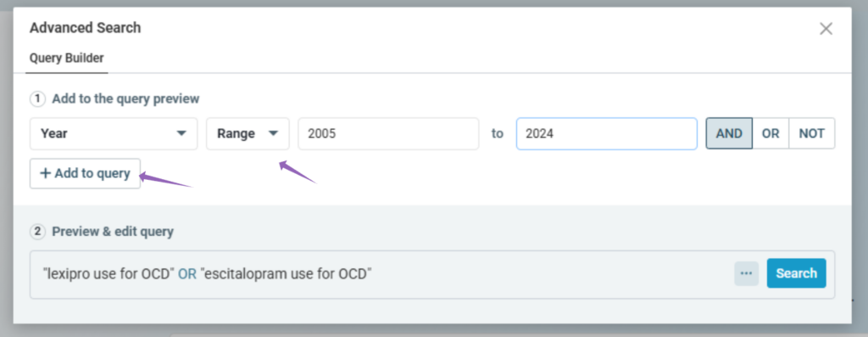Click the "escitalopram use for OCD" query phrase
This screenshot has width=868, height=337.
click(286, 273)
